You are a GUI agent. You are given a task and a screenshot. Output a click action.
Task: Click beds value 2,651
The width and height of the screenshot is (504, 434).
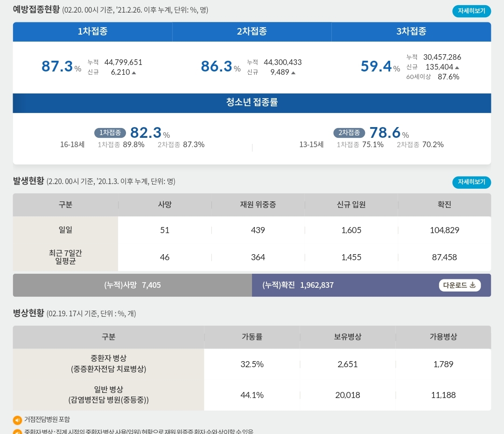coord(348,364)
